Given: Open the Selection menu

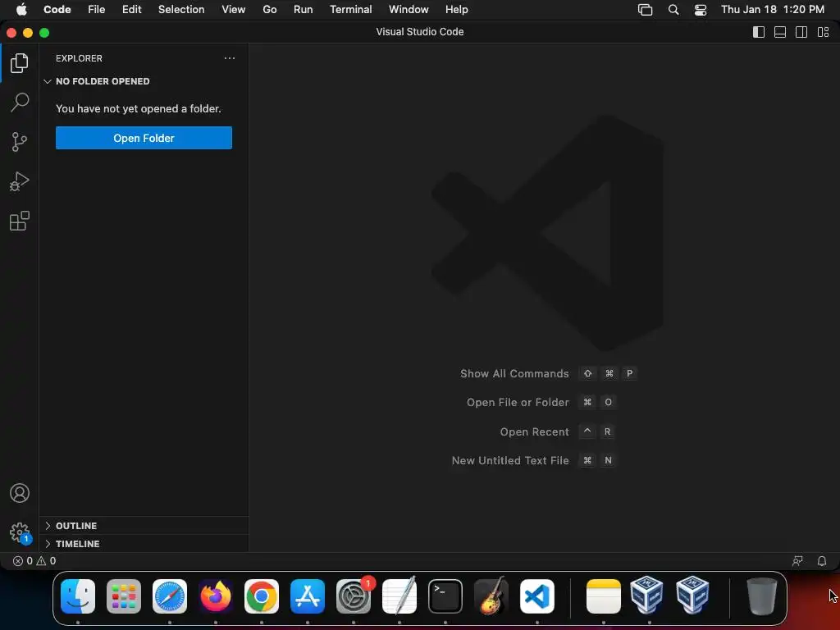Looking at the screenshot, I should point(181,9).
